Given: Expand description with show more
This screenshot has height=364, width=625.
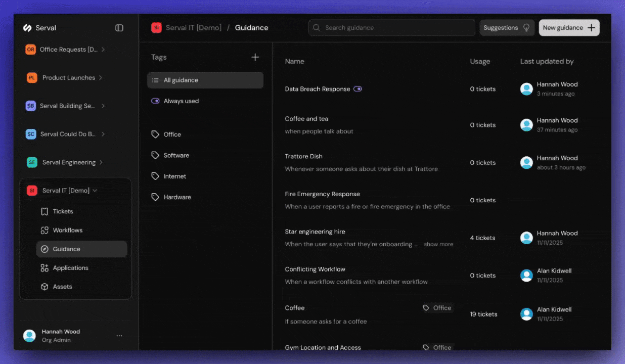Looking at the screenshot, I should pyautogui.click(x=438, y=244).
